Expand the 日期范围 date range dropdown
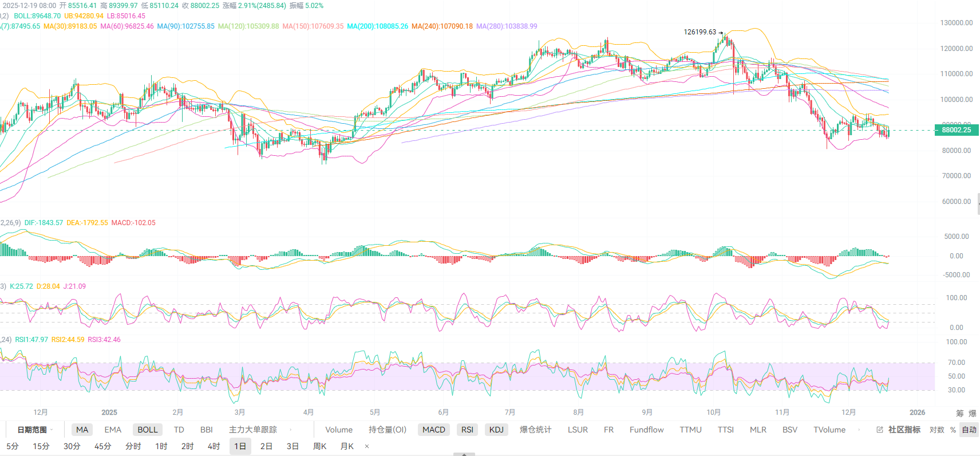The height and width of the screenshot is (456, 980). pos(34,430)
